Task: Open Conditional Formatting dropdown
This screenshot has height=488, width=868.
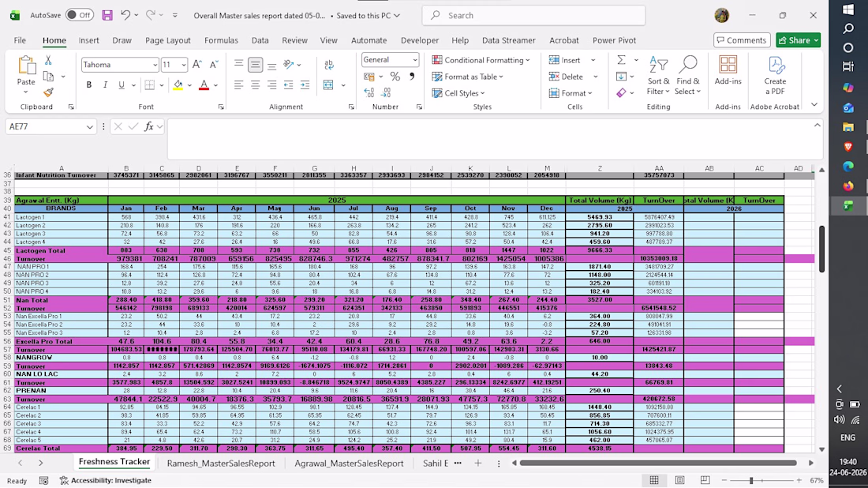Action: [481, 60]
